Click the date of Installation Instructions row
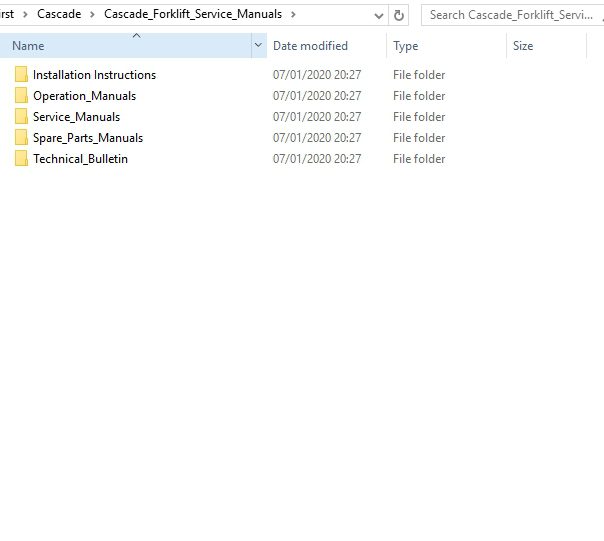 coord(317,75)
